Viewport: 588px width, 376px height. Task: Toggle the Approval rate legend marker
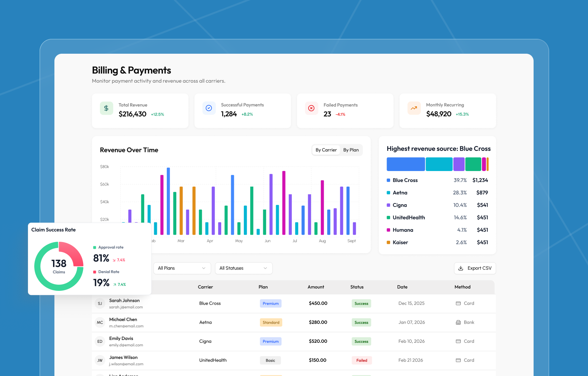coord(94,247)
